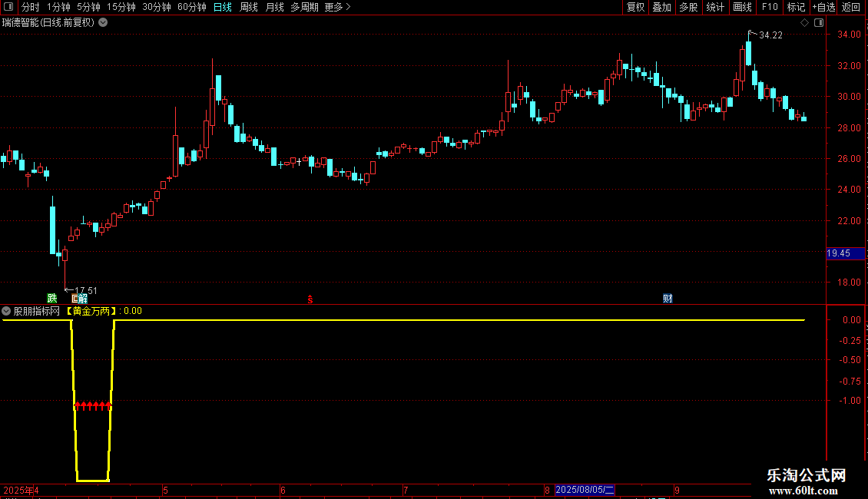
Task: Click the blue 财 financial marker
Action: coord(668,299)
